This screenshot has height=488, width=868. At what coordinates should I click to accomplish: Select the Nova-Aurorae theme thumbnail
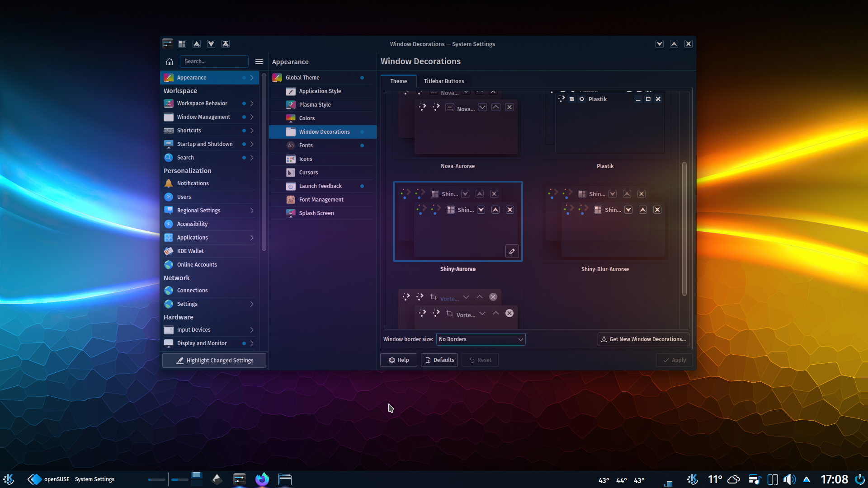(x=458, y=125)
